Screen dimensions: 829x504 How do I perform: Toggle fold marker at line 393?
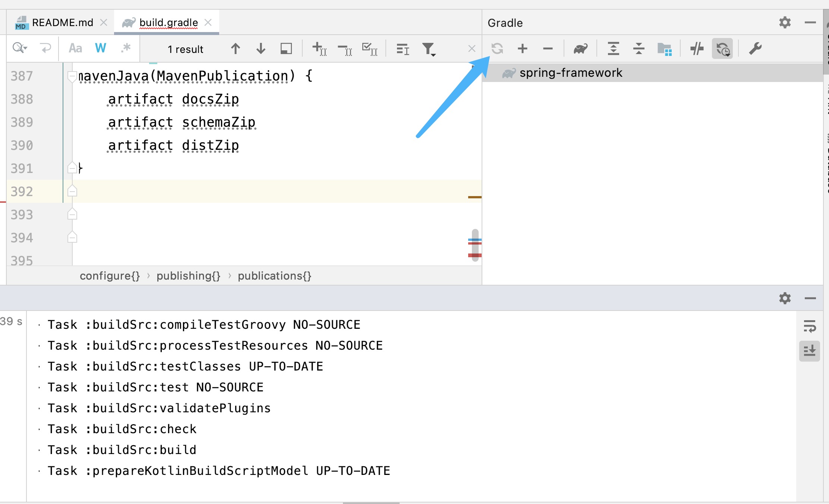(72, 214)
